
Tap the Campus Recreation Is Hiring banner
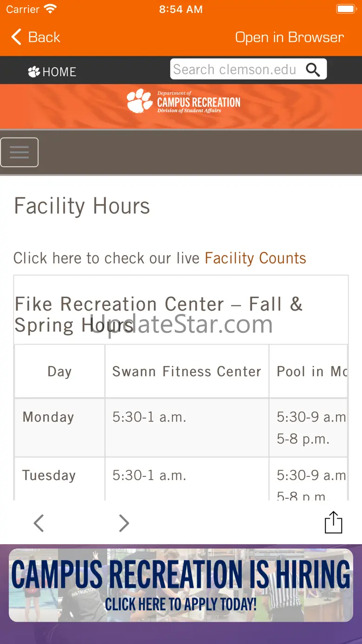pyautogui.click(x=181, y=585)
